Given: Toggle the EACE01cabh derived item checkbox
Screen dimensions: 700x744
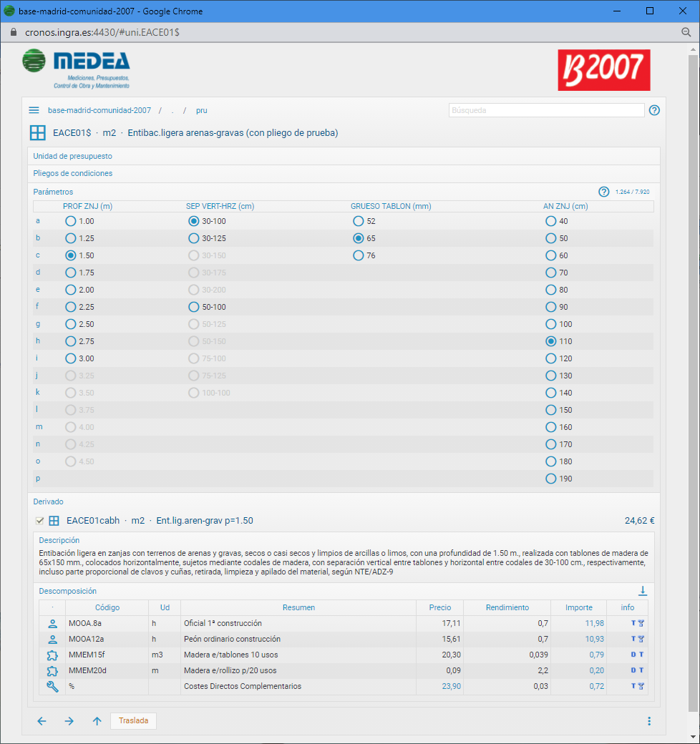Looking at the screenshot, I should [40, 521].
